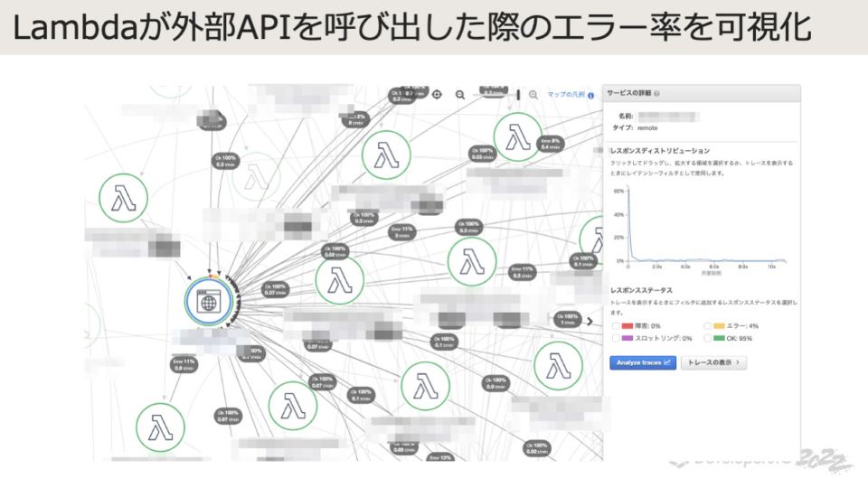Enable the 障害 0% status checkbox
Screen dimensions: 868x488
[616, 326]
